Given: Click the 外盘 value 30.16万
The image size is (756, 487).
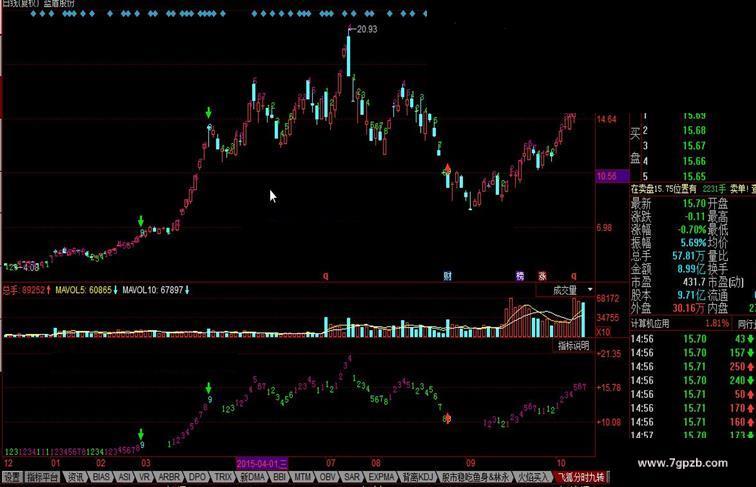Looking at the screenshot, I should pos(689,308).
